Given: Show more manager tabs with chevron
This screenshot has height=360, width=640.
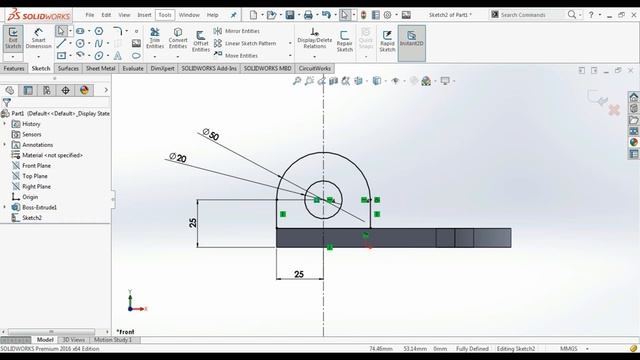Looking at the screenshot, I should 106,90.
